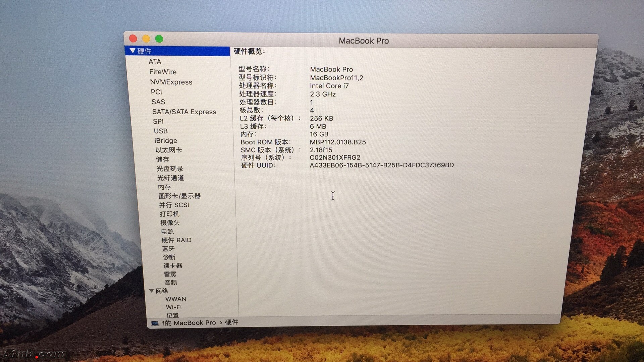This screenshot has width=644, height=362.
Task: Click 1的 MacBook Pro in path bar
Action: [189, 323]
